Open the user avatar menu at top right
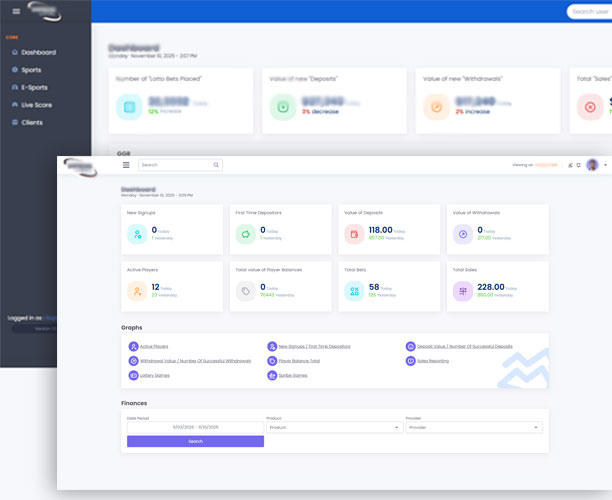This screenshot has height=500, width=612. (x=592, y=165)
